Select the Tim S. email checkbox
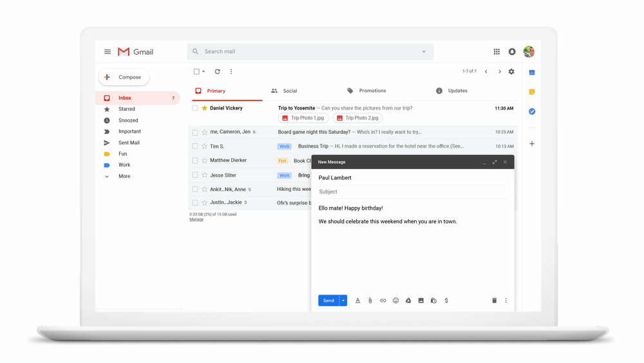Image resolution: width=644 pixels, height=363 pixels. pos(195,146)
